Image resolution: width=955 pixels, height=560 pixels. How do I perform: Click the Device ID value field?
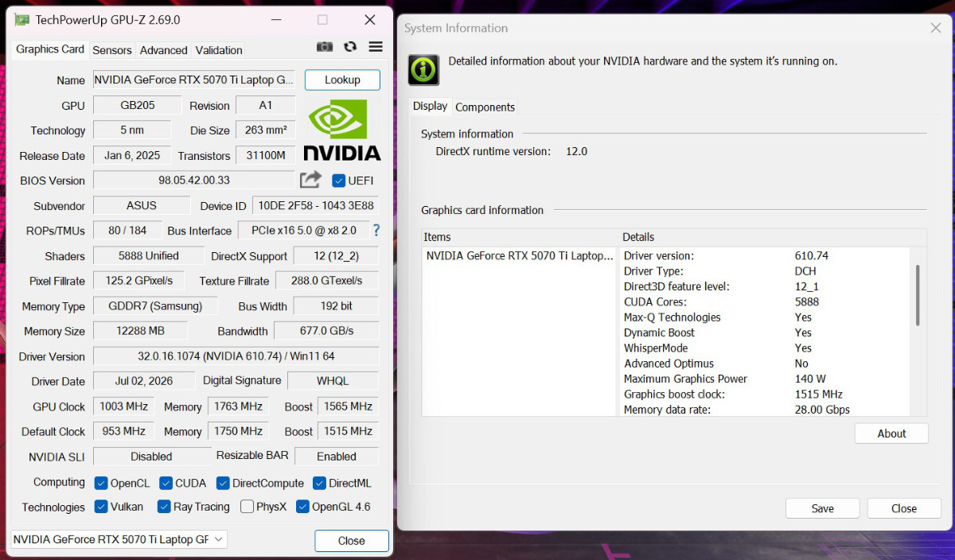315,206
